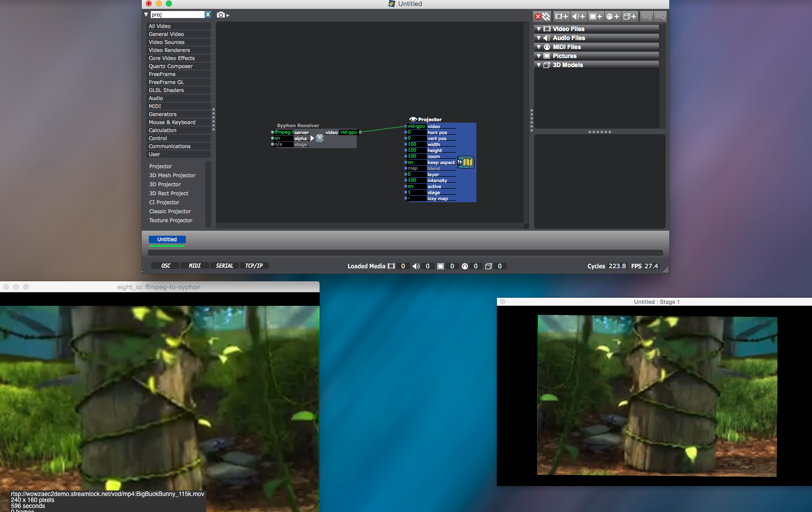Toggle Projector active input value

coord(416,186)
